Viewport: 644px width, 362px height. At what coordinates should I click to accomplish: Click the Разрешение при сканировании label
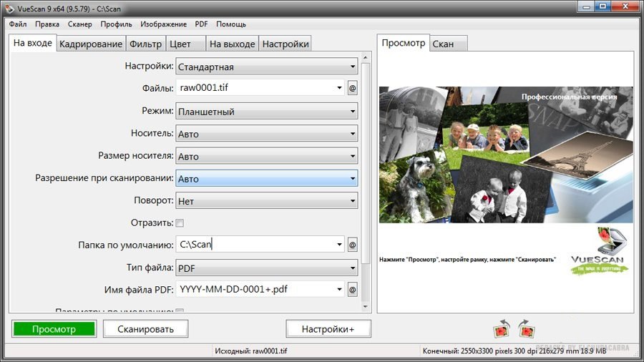[104, 178]
